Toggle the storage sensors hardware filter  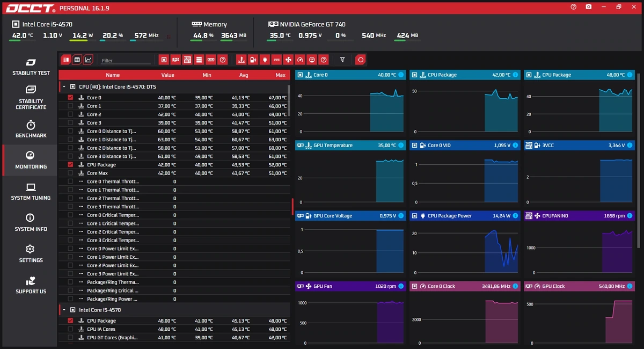click(x=199, y=60)
